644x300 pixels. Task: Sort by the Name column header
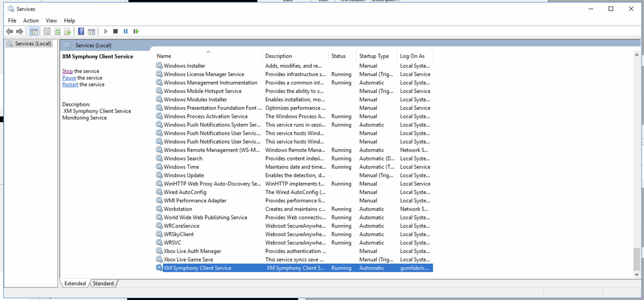coord(209,56)
